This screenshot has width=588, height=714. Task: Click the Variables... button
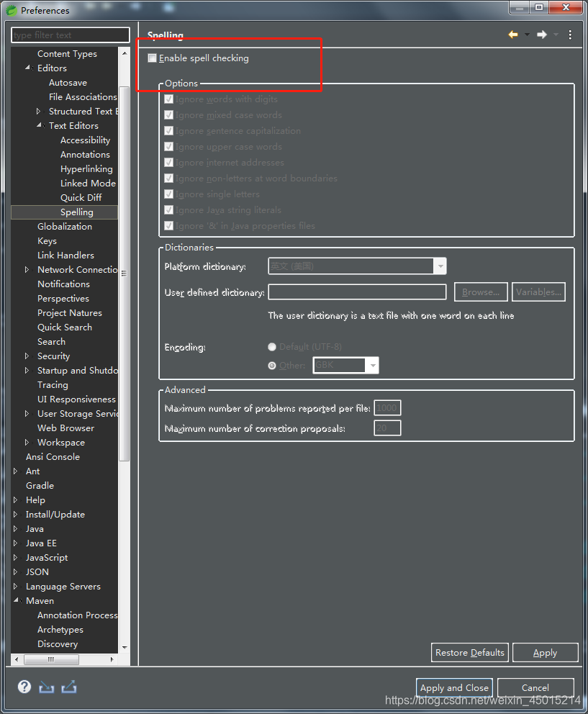tap(539, 292)
